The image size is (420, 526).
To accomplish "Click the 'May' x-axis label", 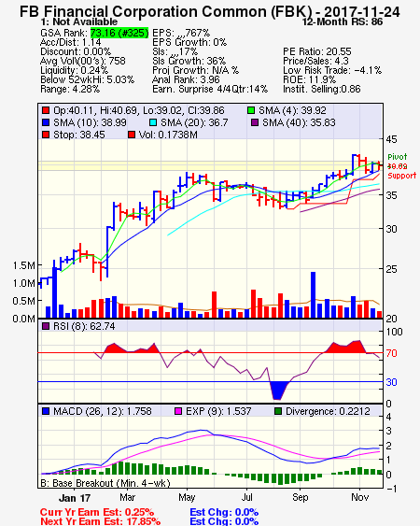I will pyautogui.click(x=187, y=497).
